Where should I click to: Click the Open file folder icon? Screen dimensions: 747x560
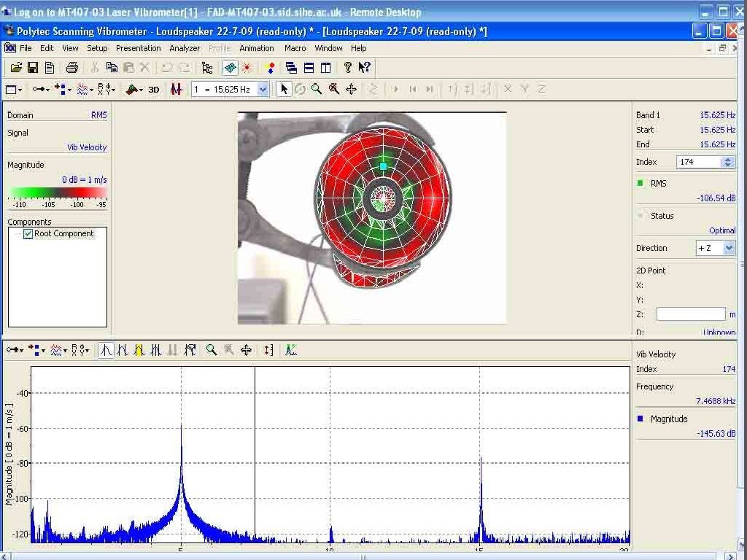tap(16, 68)
